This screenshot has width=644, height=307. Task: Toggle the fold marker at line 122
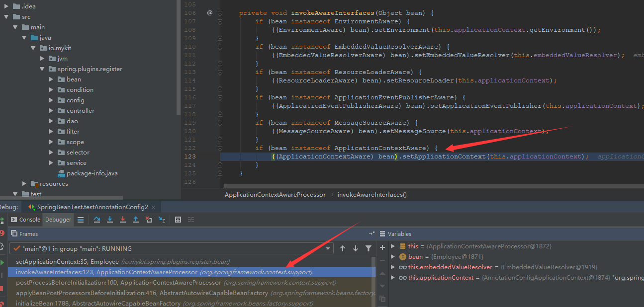click(x=220, y=148)
